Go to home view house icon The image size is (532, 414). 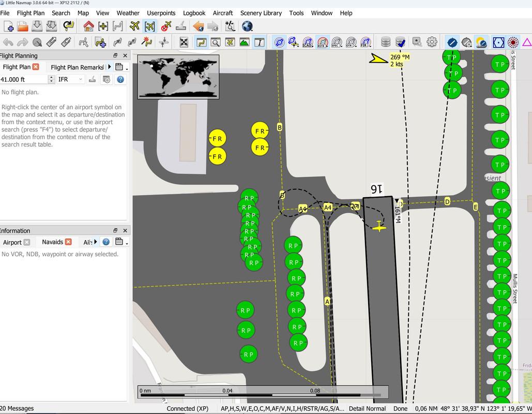[x=88, y=26]
